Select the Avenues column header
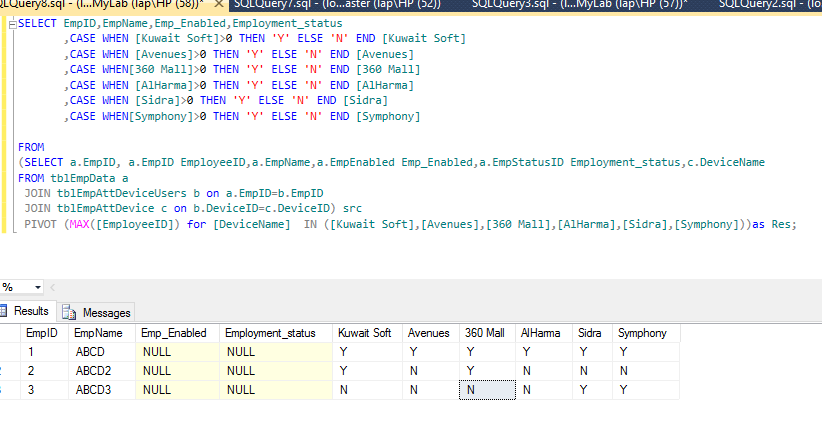 tap(431, 333)
